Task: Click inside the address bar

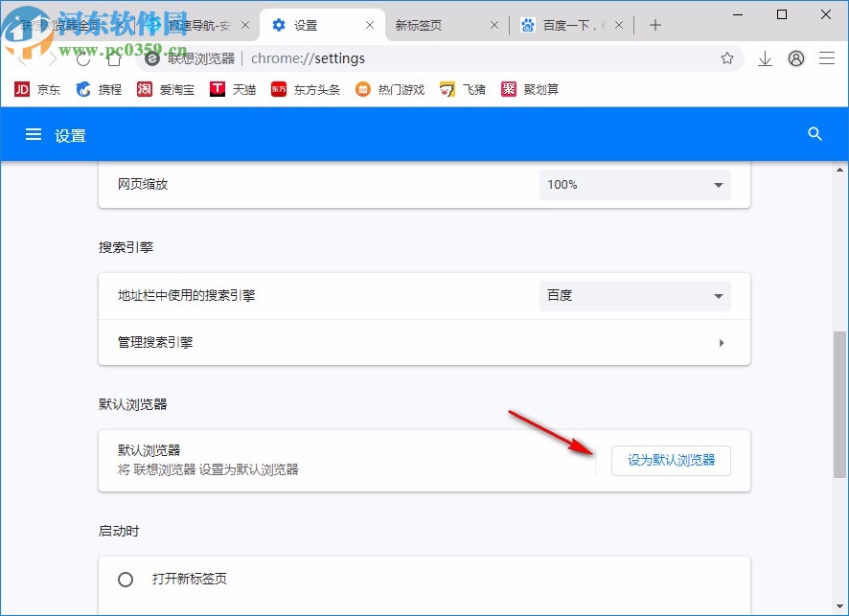Action: [x=431, y=58]
